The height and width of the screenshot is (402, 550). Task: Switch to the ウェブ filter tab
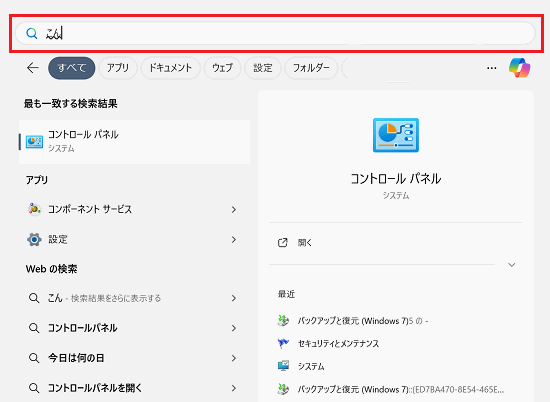(222, 68)
